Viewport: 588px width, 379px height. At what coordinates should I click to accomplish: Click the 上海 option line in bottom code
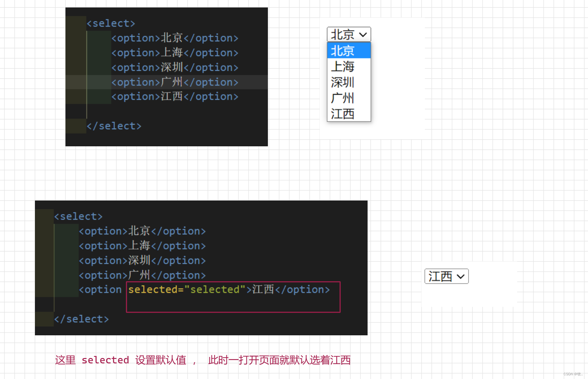point(142,246)
